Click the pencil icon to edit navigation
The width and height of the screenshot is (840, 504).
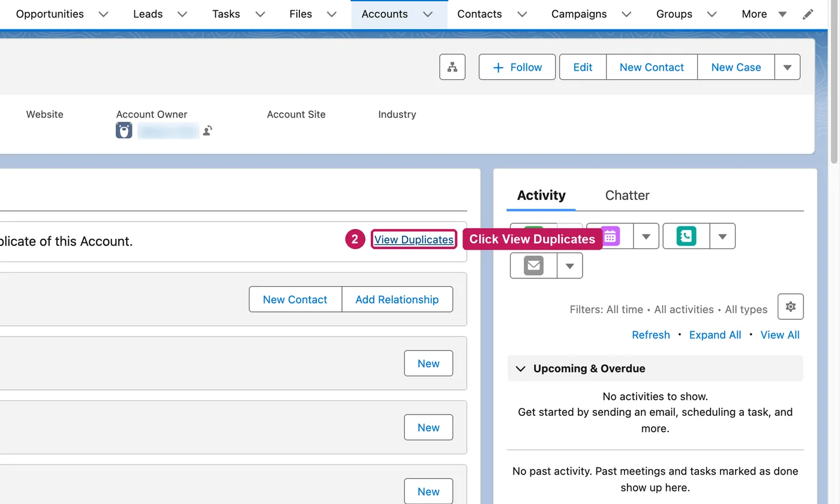pos(808,14)
